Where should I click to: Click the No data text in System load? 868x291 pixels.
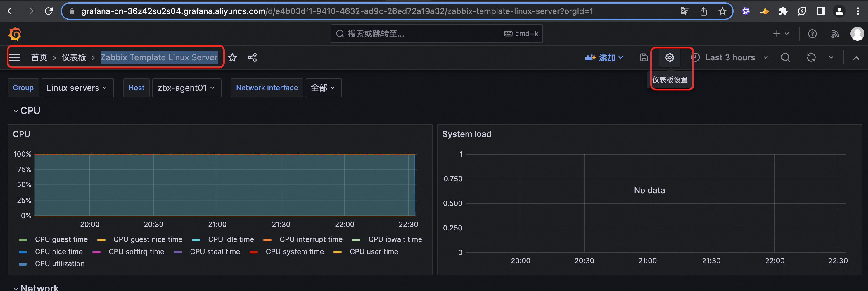click(x=649, y=190)
